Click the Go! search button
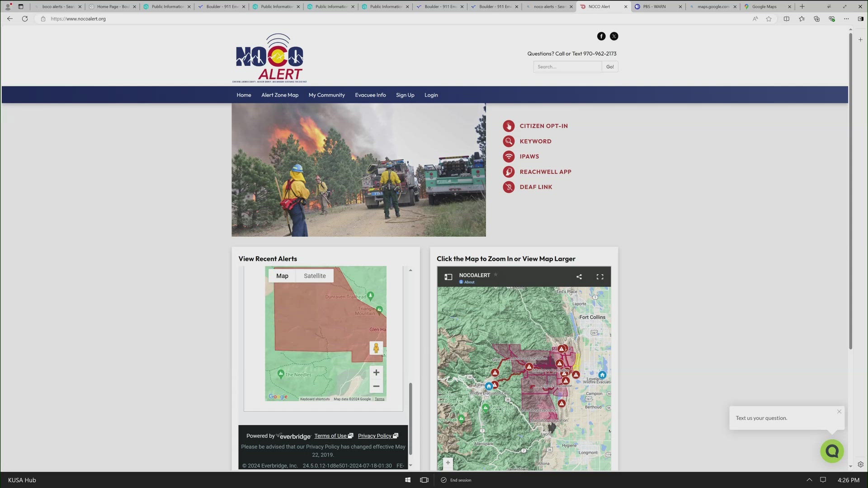The width and height of the screenshot is (868, 488). (610, 66)
